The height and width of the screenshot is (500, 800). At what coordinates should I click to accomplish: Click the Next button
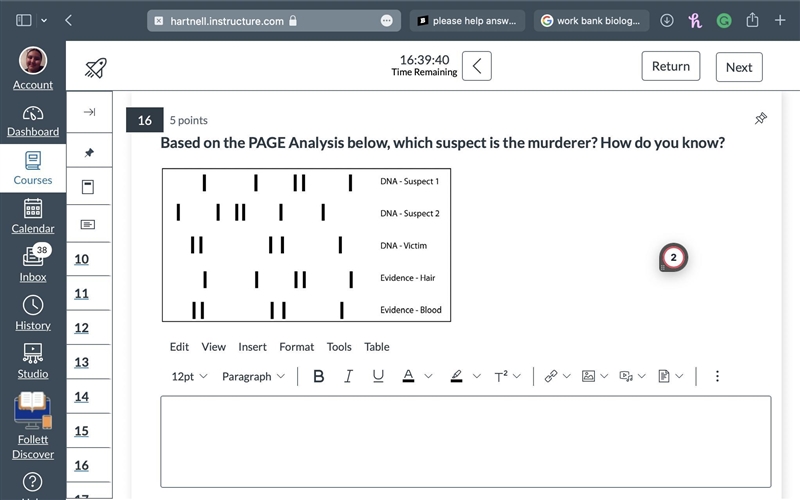739,67
